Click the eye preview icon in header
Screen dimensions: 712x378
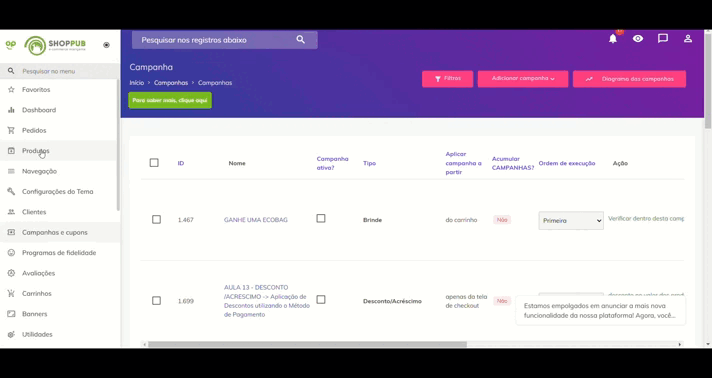(x=638, y=39)
